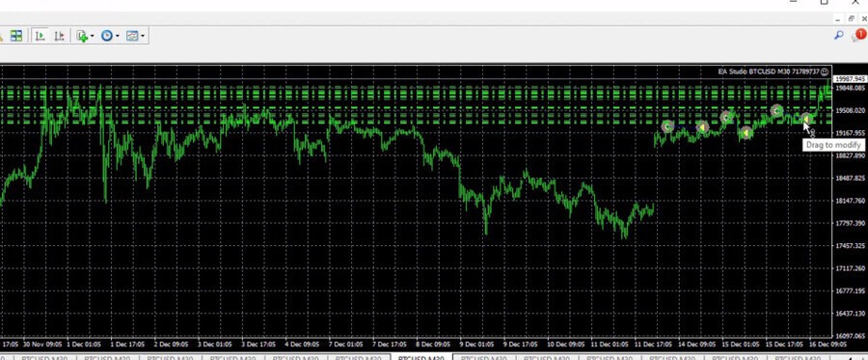Click time axis label 30 Nov 09:05

(x=43, y=344)
